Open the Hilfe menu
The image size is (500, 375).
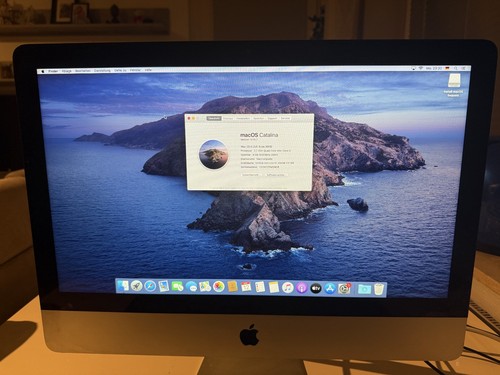[148, 70]
